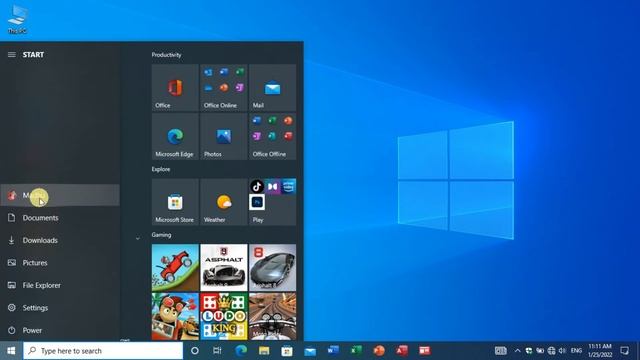Open Settings from the Start sidebar
This screenshot has height=360, width=640.
coord(60,307)
